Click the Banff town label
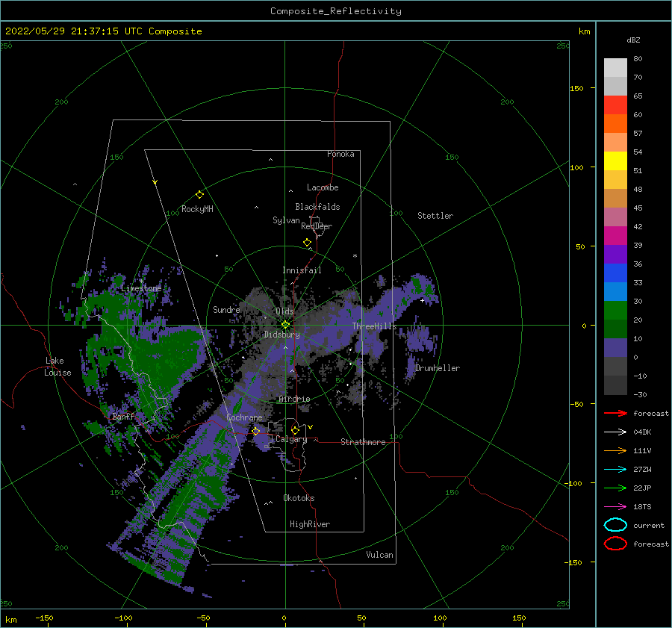This screenshot has height=628, width=672. pos(123,417)
